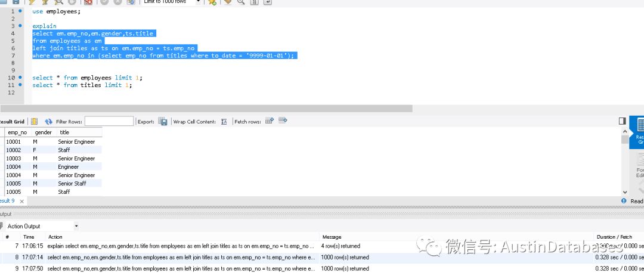This screenshot has width=644, height=275.
Task: Select the cell containing 10002
Action: [18, 150]
